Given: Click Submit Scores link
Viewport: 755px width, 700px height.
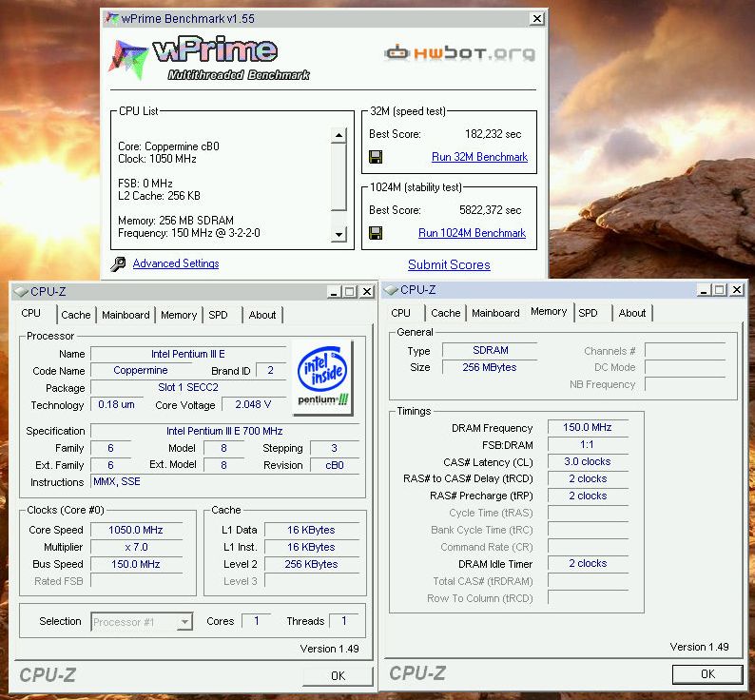Looking at the screenshot, I should pos(449,265).
